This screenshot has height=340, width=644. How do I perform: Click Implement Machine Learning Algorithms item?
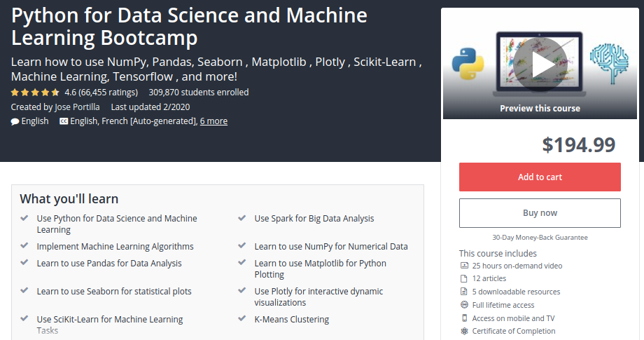tap(115, 247)
